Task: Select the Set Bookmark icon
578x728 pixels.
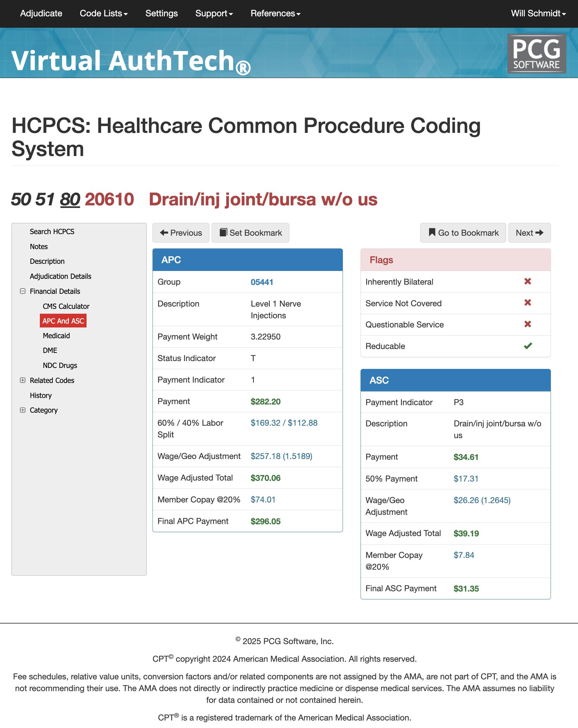Action: pos(224,233)
